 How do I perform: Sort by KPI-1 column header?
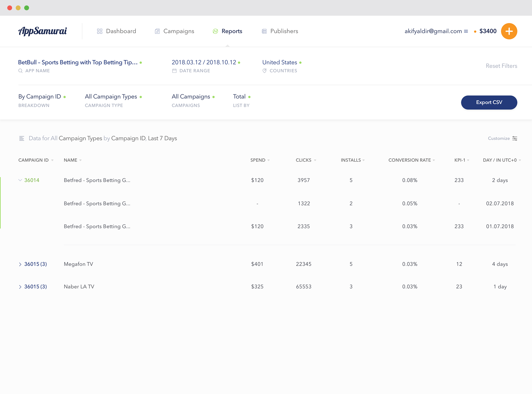462,160
